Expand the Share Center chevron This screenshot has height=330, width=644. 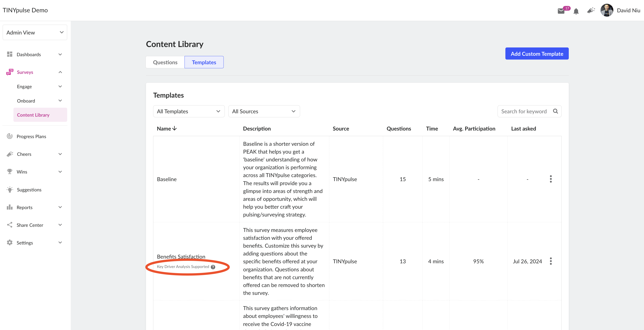pyautogui.click(x=60, y=225)
